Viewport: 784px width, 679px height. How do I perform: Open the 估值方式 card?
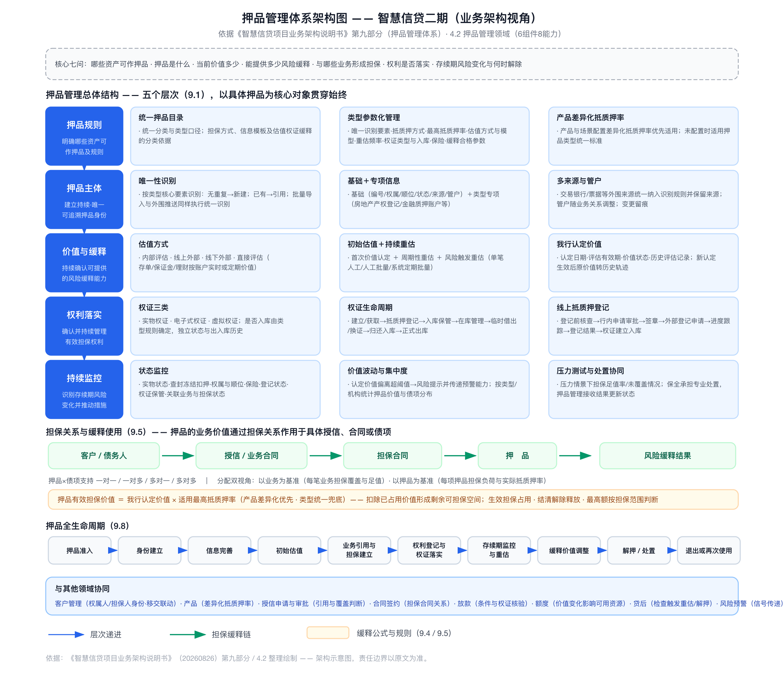click(x=225, y=262)
